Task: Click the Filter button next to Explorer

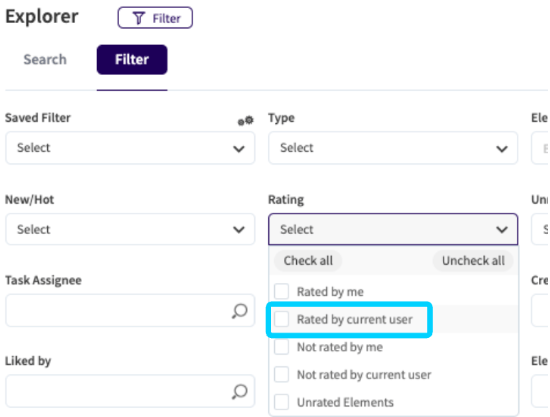Action: [x=155, y=18]
